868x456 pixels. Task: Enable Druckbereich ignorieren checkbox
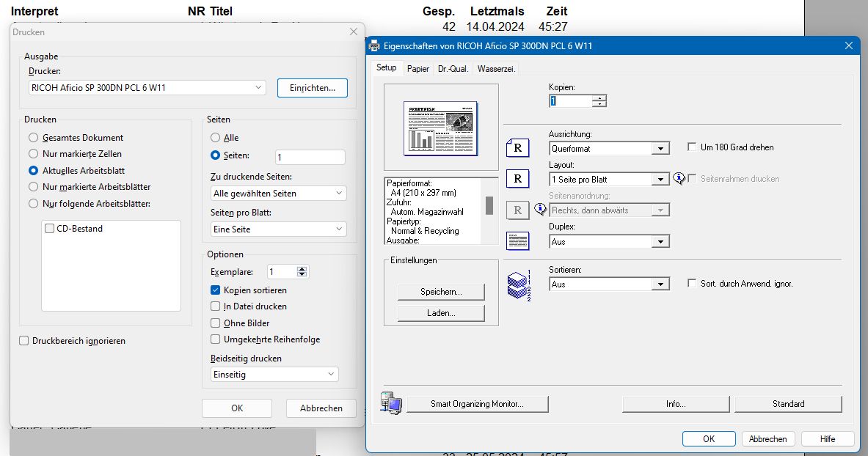tap(23, 341)
